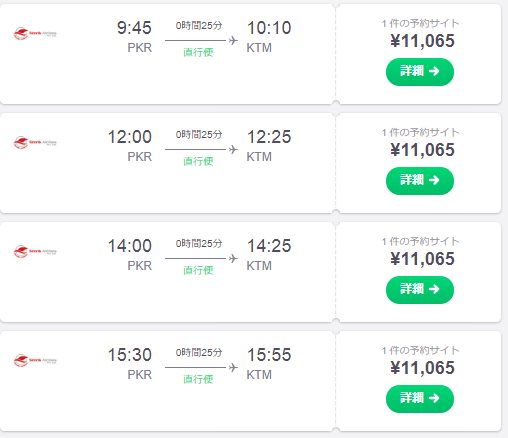Select the ¥11,065 price on last flight
508x438 pixels.
tap(422, 368)
